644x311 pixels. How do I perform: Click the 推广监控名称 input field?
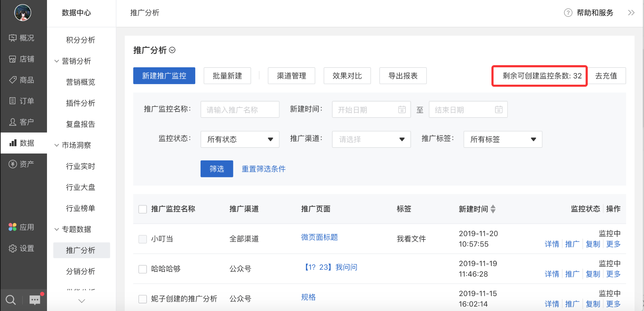[x=240, y=109]
